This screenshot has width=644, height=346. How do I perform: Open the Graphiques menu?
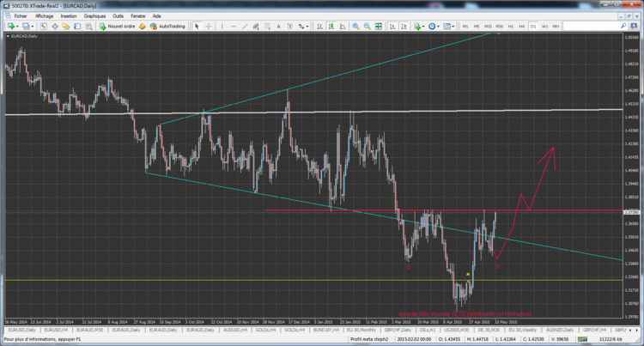tap(94, 16)
